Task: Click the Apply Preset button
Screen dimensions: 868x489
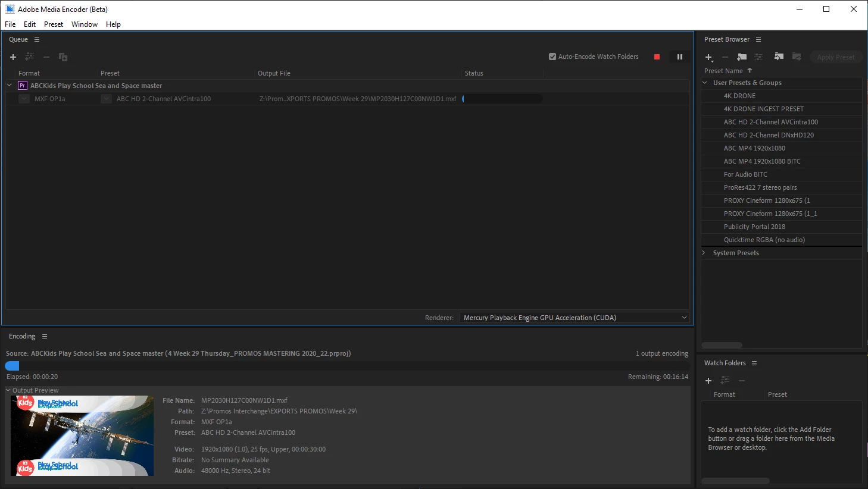Action: click(x=836, y=57)
